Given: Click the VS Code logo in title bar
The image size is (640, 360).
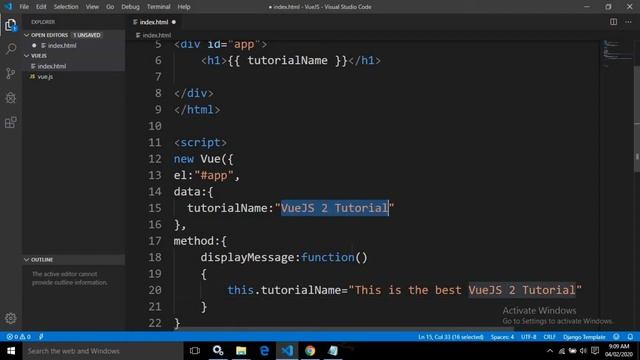Looking at the screenshot, I should (8, 7).
